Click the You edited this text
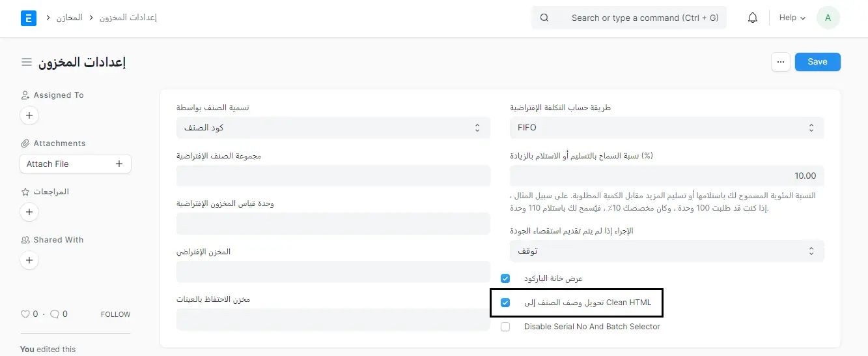 pos(48,349)
